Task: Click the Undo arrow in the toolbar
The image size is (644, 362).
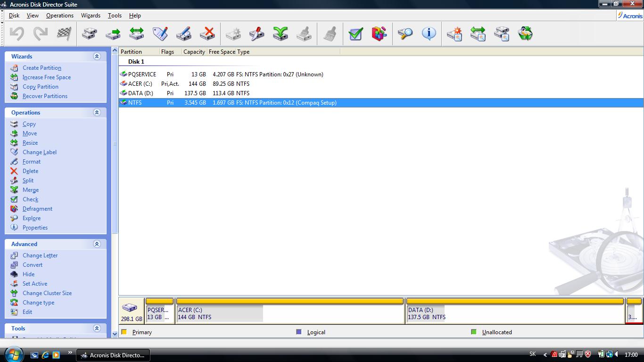Action: (17, 33)
